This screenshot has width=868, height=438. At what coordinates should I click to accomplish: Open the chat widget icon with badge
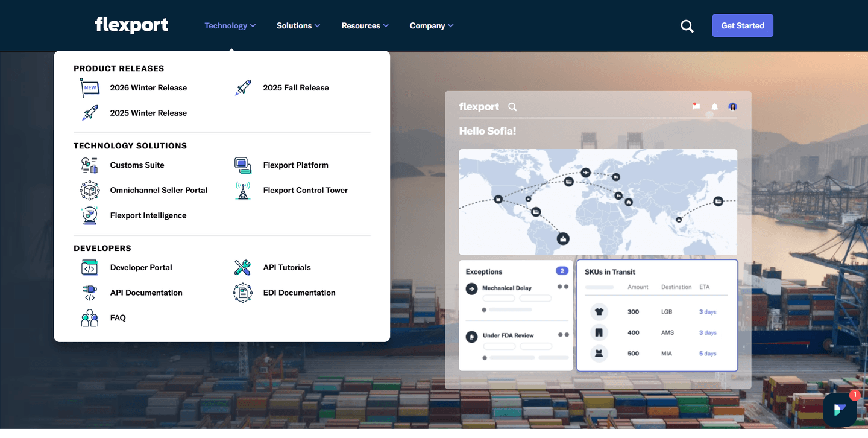(x=840, y=410)
